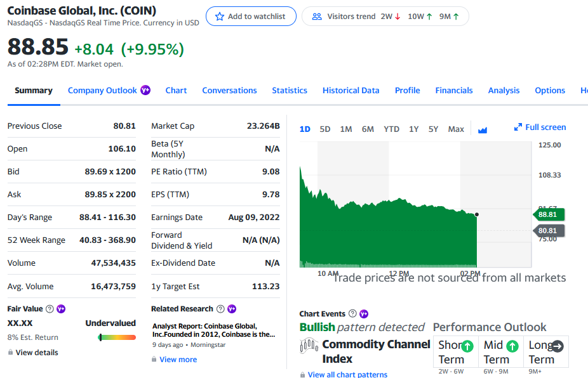Click the 9M green up arrow trend
The image size is (588, 378).
pos(456,16)
